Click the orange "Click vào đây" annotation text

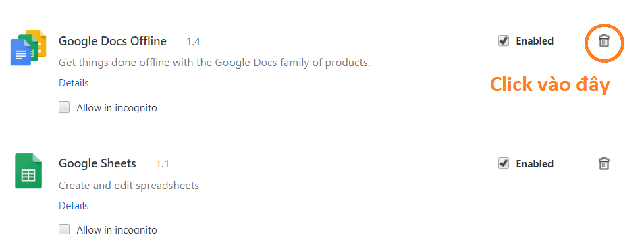click(x=550, y=84)
